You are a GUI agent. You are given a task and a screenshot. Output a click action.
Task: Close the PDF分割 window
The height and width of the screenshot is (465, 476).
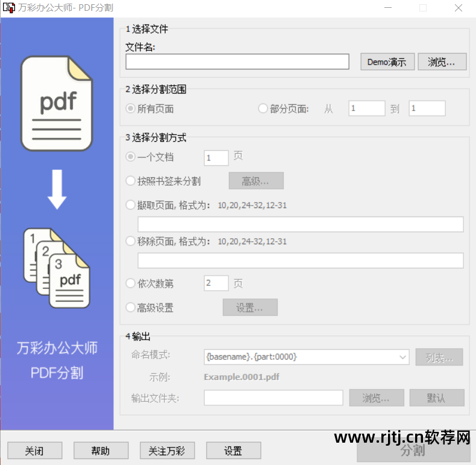point(459,8)
